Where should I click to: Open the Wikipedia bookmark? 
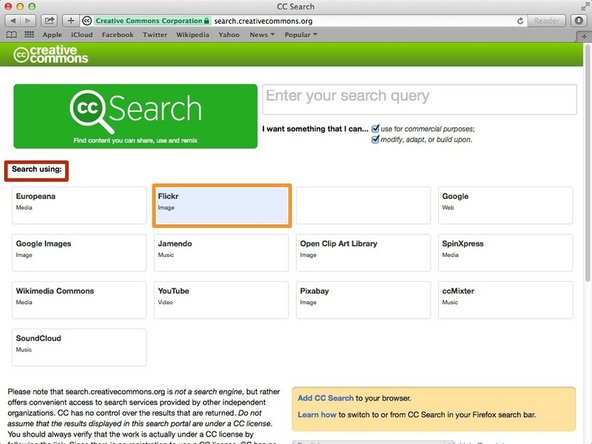(193, 35)
